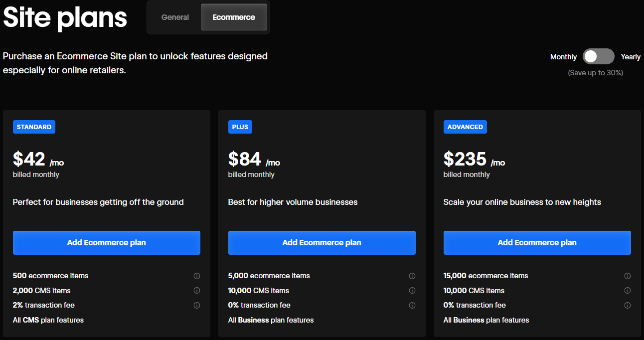Show info for Plus 10,000 CMS items
This screenshot has height=340, width=644.
(412, 291)
